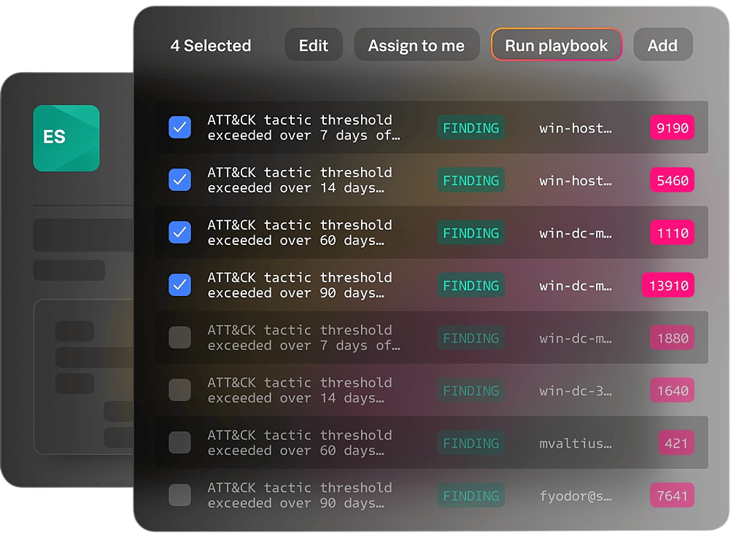747x560 pixels.
Task: Click the 421 risk score badge
Action: click(676, 443)
